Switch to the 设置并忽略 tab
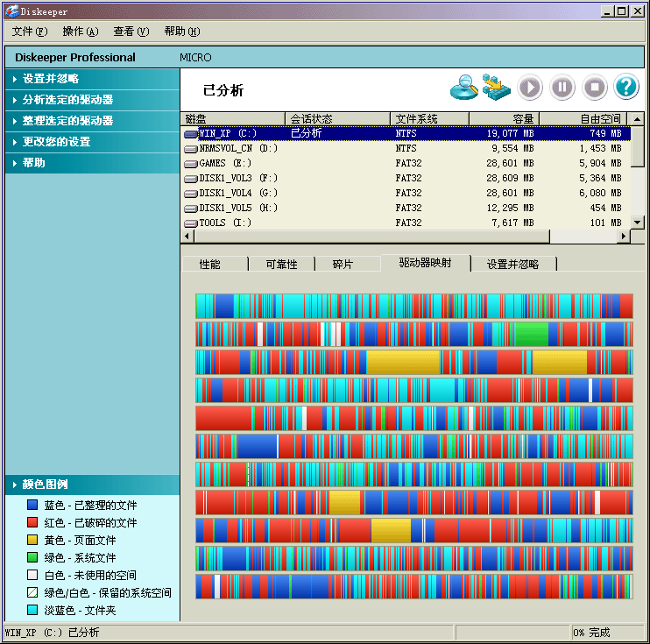The height and width of the screenshot is (644, 650). tap(513, 264)
